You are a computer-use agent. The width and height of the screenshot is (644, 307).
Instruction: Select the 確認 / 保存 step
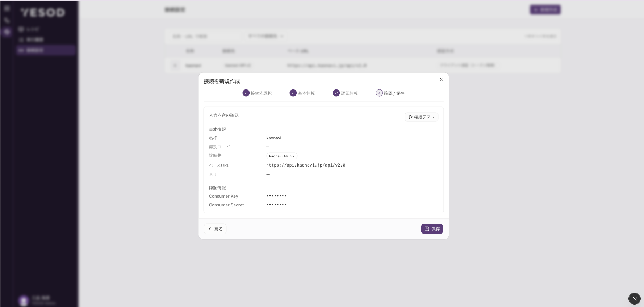click(390, 93)
